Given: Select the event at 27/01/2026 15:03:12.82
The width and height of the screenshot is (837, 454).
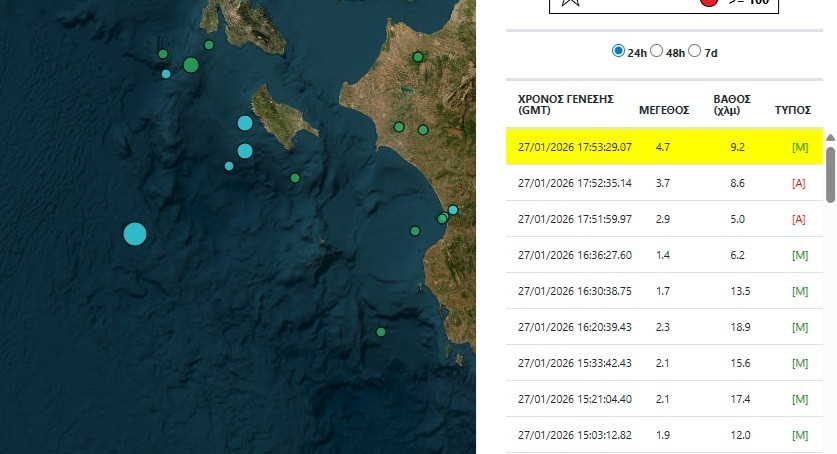Looking at the screenshot, I should [x=664, y=435].
